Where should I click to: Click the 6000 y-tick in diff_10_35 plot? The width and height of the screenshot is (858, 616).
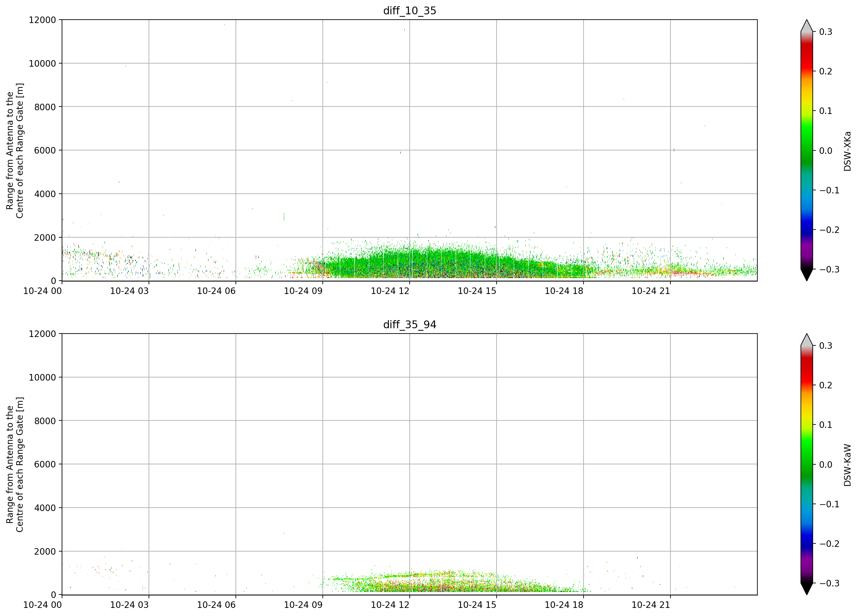[x=45, y=150]
